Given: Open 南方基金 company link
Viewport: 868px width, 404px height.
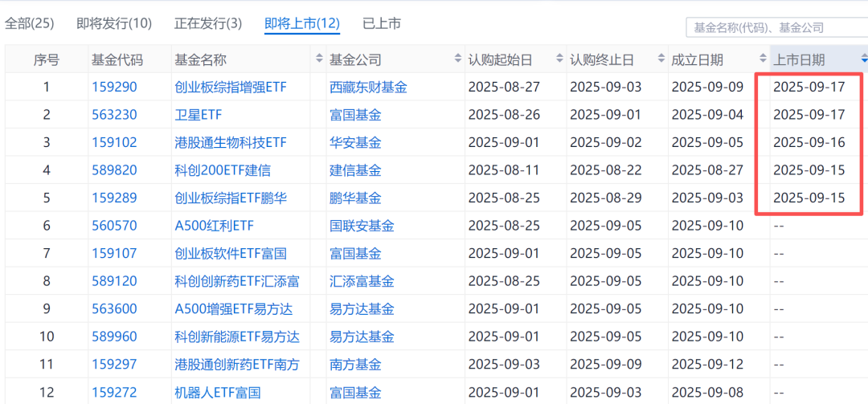Looking at the screenshot, I should click(355, 365).
